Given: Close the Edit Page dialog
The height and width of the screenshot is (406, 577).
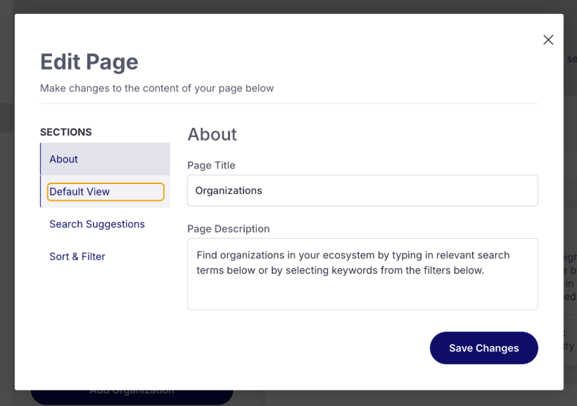Looking at the screenshot, I should tap(548, 40).
